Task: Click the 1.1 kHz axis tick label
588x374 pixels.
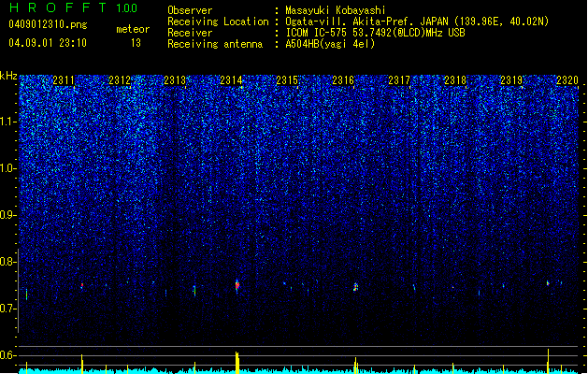Action: pos(8,122)
